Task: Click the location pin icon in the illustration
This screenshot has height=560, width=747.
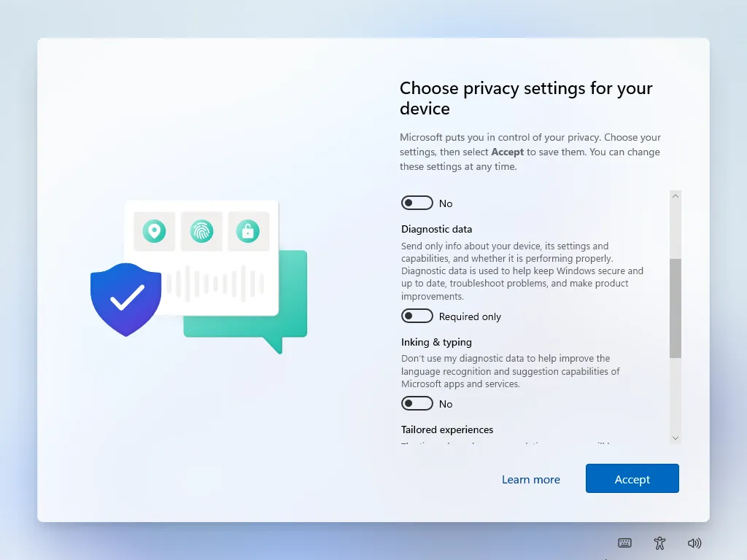Action: pos(153,231)
